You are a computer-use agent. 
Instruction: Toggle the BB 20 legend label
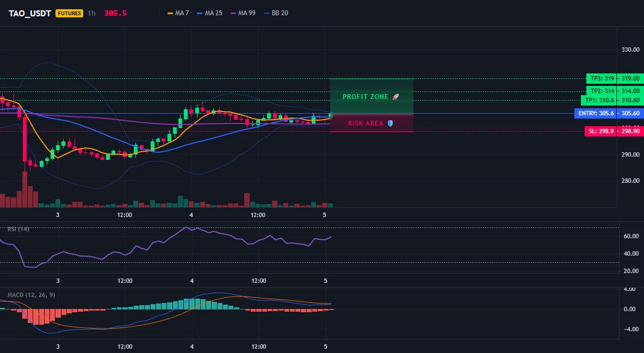280,13
